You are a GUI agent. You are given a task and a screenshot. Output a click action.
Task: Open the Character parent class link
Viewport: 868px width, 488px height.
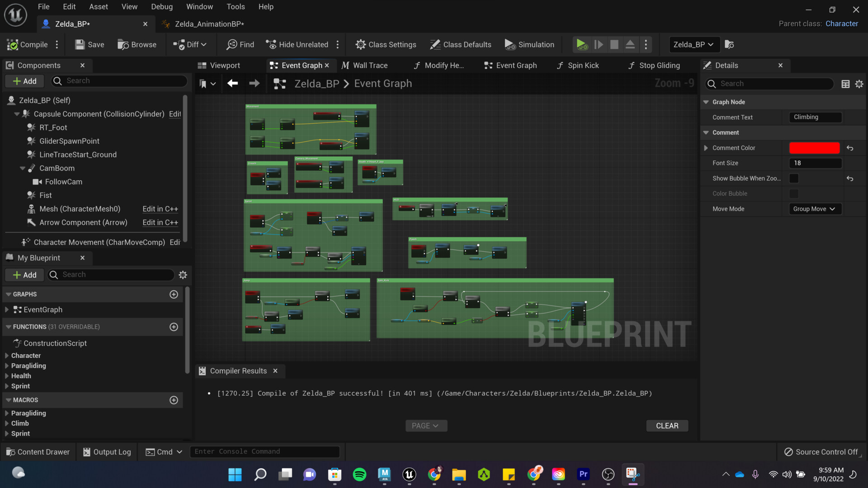pos(842,23)
